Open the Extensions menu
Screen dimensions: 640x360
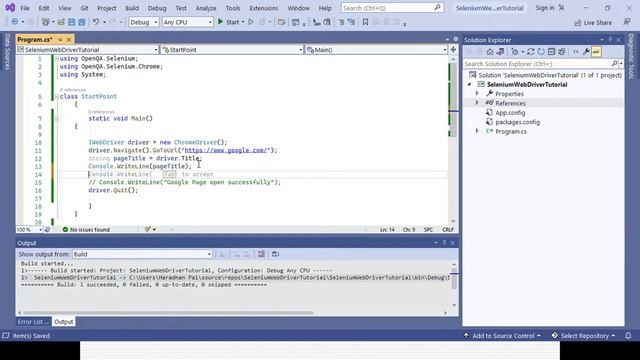pos(264,8)
